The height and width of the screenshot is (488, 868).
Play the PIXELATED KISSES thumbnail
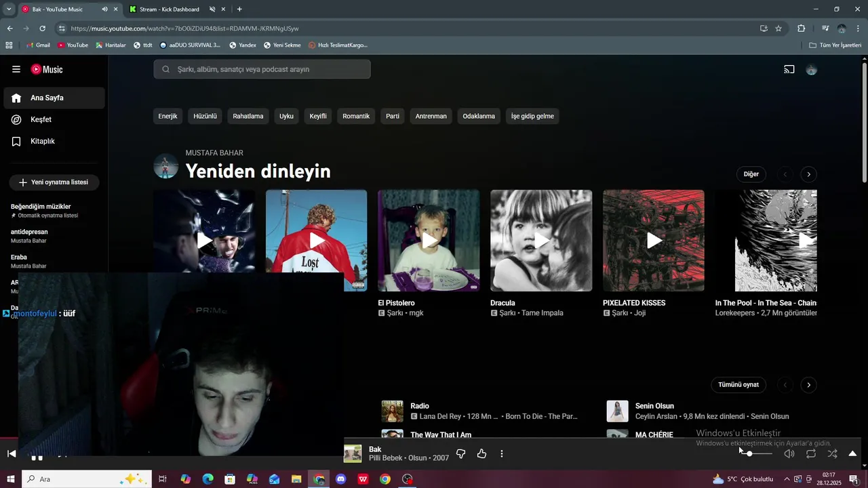pyautogui.click(x=654, y=241)
